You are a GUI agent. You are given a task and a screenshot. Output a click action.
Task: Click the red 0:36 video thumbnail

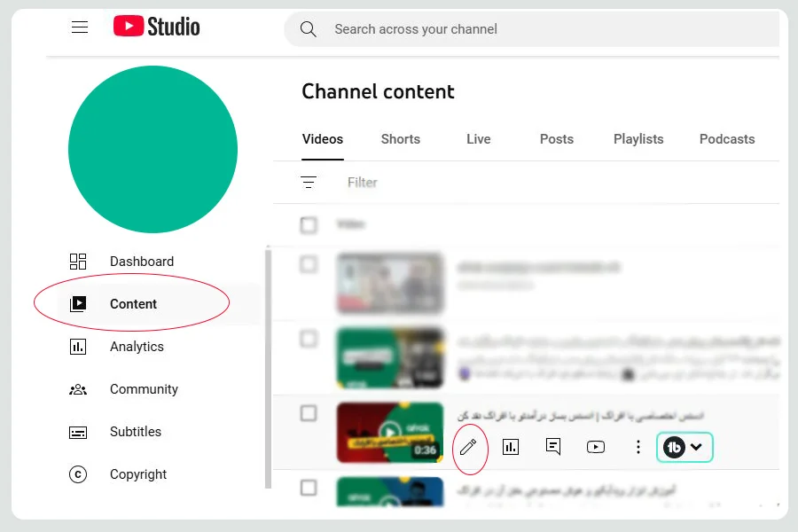click(x=390, y=432)
